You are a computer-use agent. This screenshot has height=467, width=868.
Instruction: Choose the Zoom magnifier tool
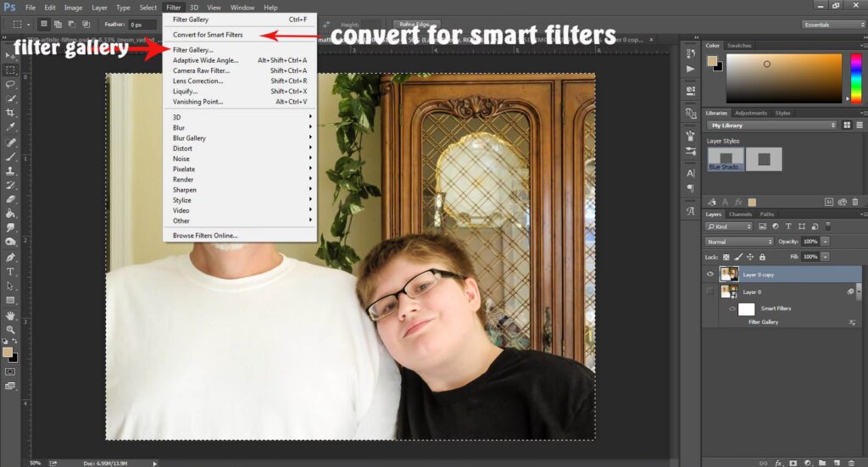point(11,330)
